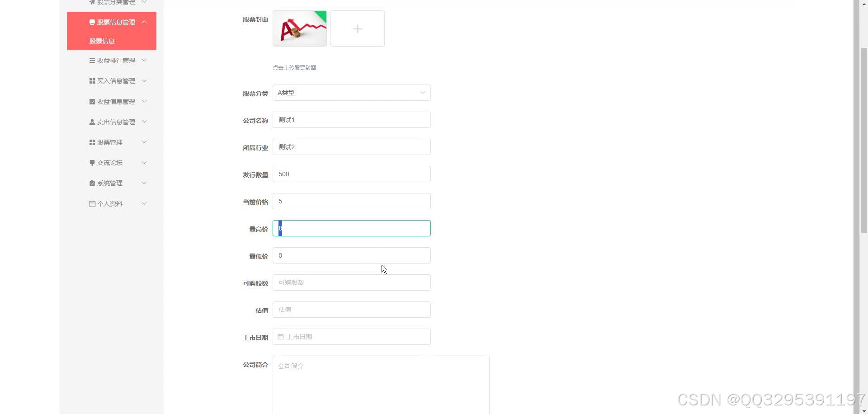Click the 系统管理 clipboard icon
868x414 pixels.
click(x=92, y=183)
